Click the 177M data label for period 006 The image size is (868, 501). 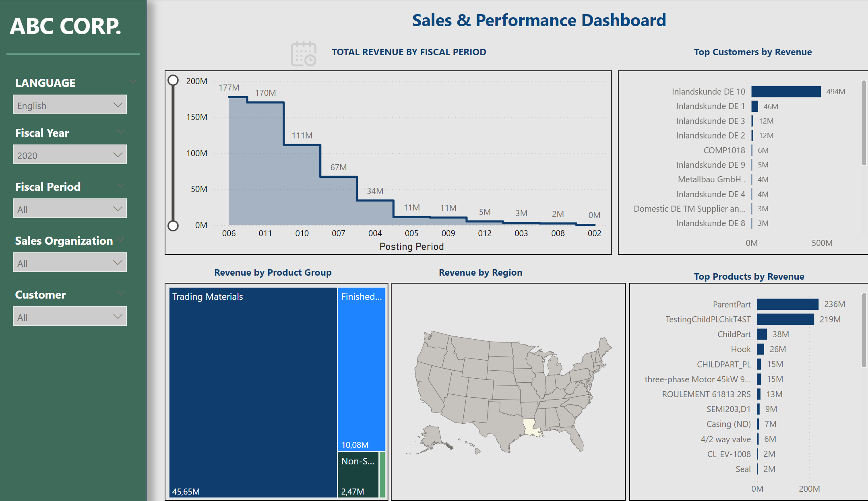[229, 88]
